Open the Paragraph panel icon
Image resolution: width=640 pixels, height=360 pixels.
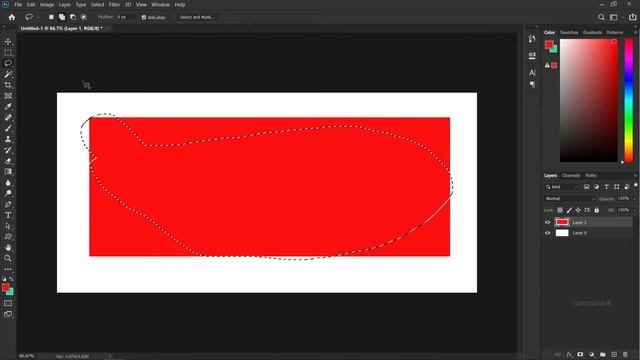click(x=532, y=84)
